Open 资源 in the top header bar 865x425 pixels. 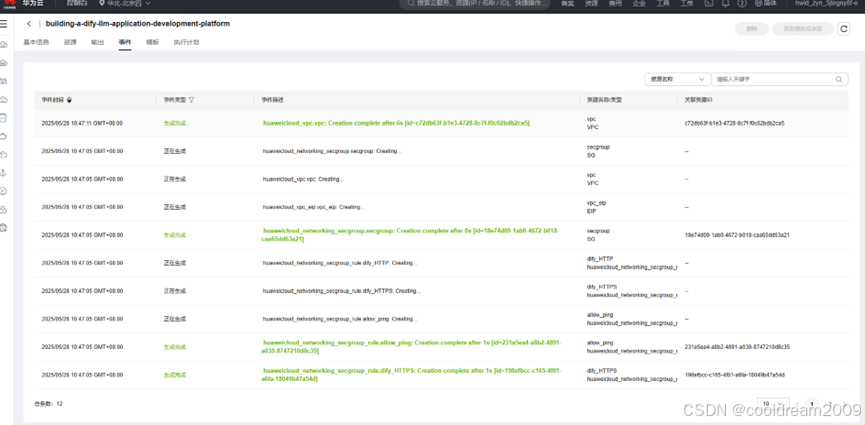[591, 3]
